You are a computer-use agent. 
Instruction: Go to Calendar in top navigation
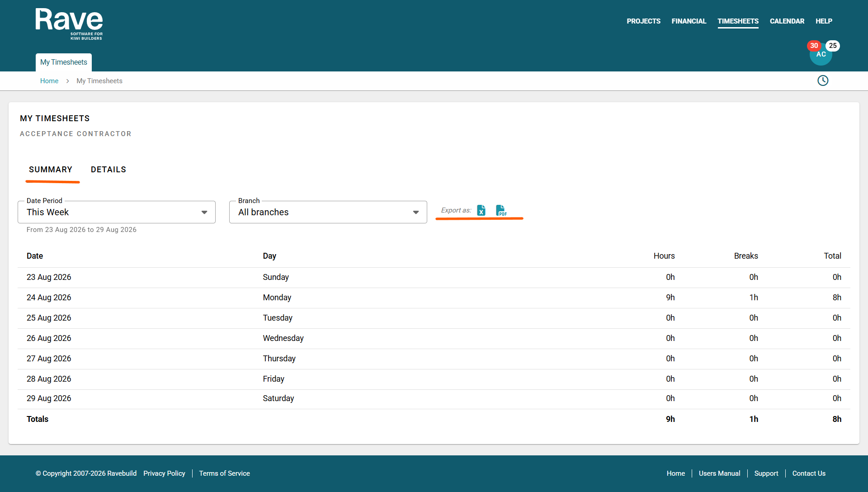(787, 21)
